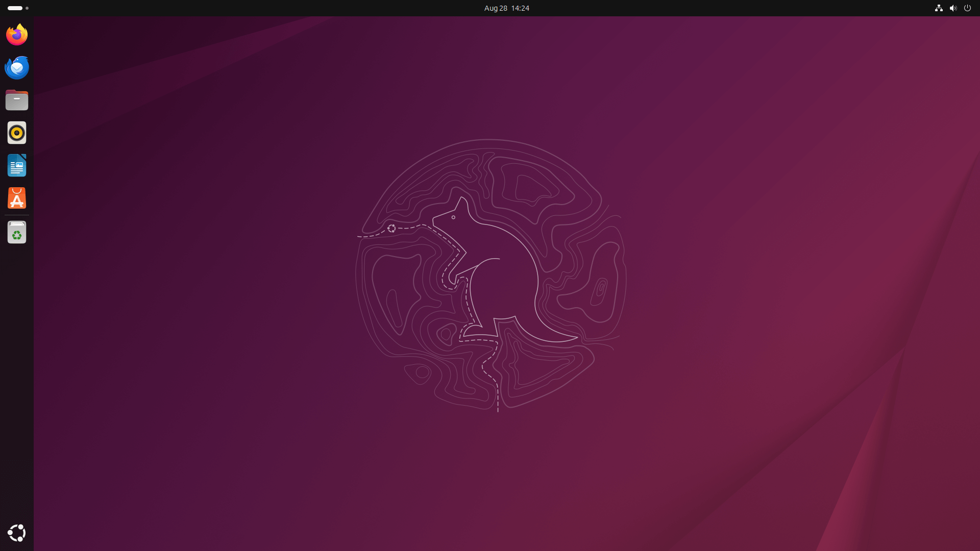The image size is (980, 551).
Task: Open the Trash from the dock
Action: 17,232
